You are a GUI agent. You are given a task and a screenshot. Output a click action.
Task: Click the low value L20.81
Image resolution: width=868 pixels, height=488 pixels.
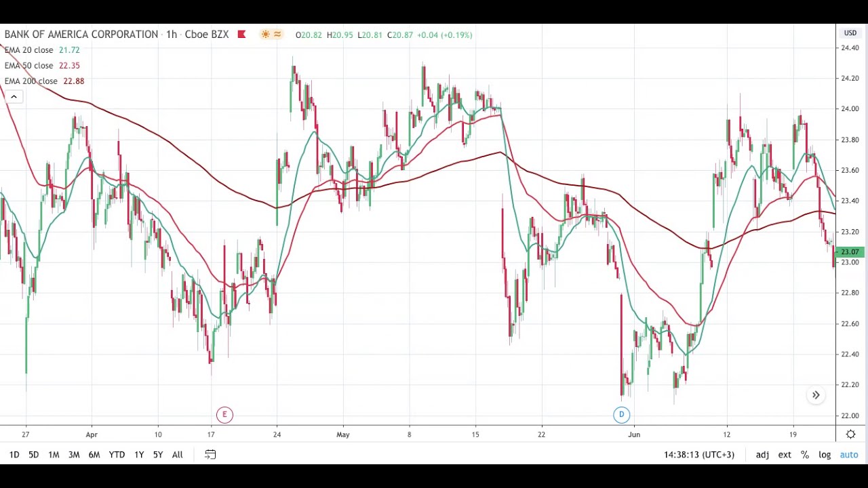coord(370,35)
